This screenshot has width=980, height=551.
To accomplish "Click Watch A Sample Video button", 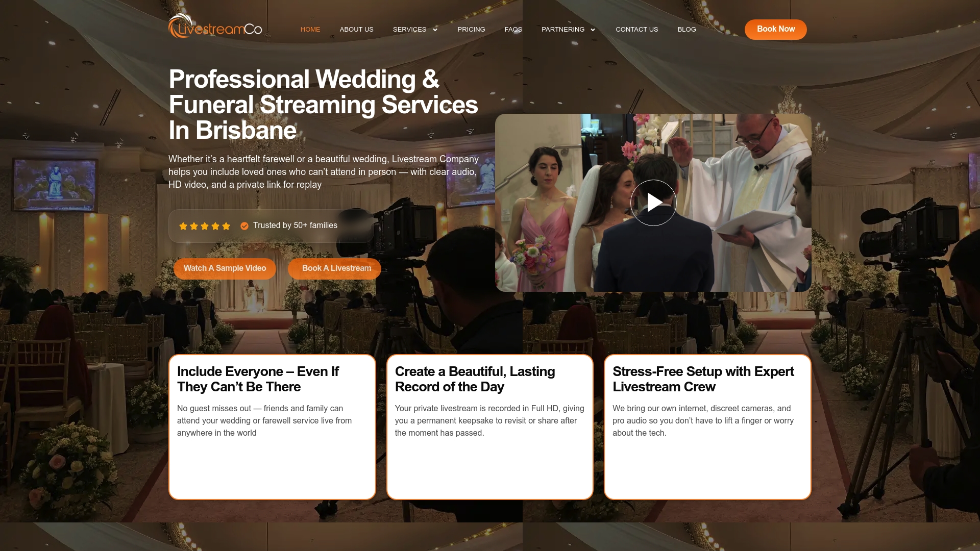I will 225,268.
